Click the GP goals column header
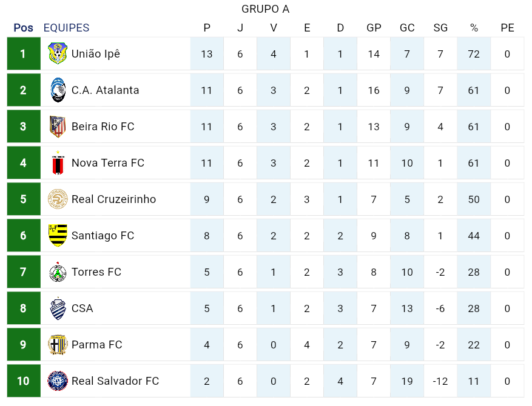The image size is (532, 406). click(x=374, y=28)
